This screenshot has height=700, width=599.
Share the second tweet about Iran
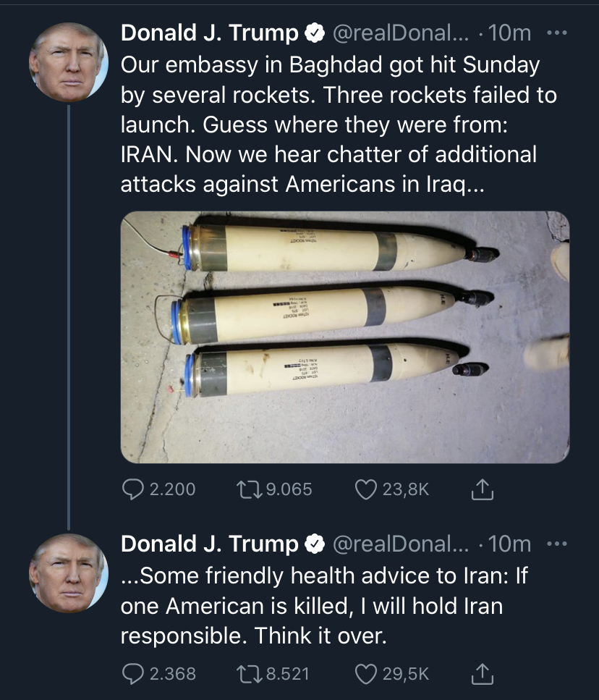click(x=482, y=675)
